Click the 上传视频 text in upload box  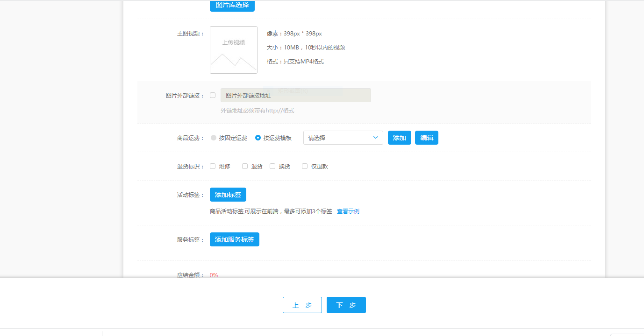click(233, 42)
